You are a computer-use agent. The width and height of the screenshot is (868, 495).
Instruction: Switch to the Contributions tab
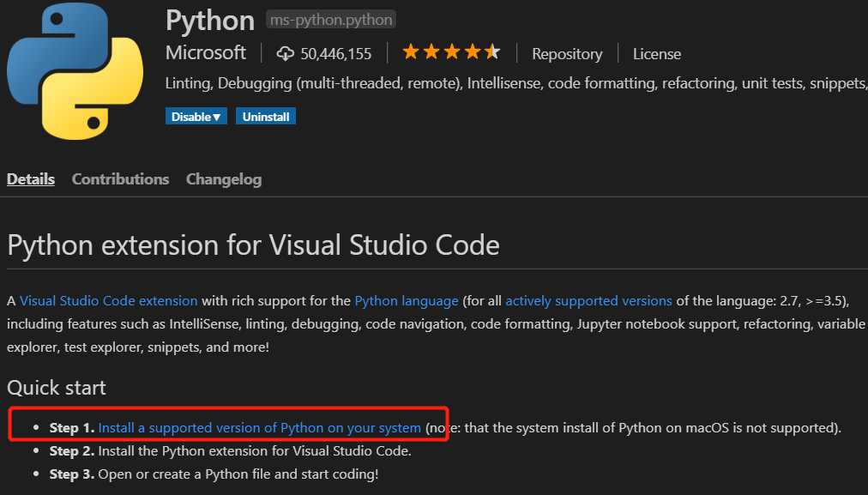(x=120, y=178)
